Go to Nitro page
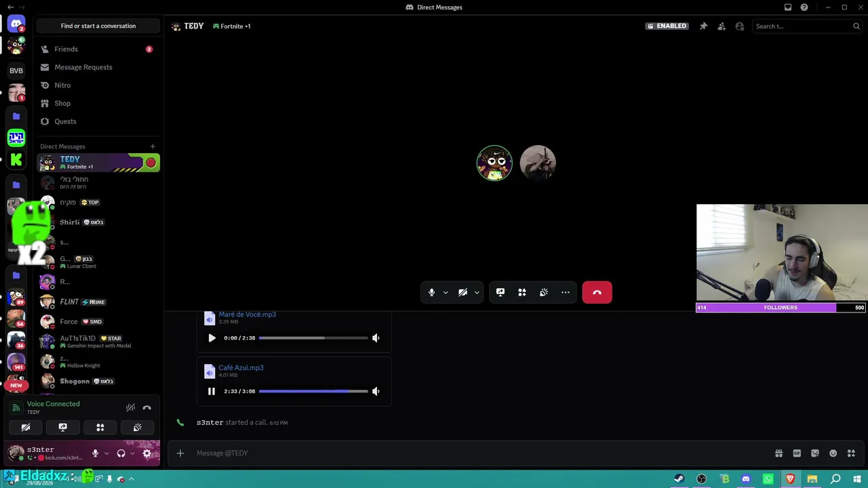 click(98, 85)
